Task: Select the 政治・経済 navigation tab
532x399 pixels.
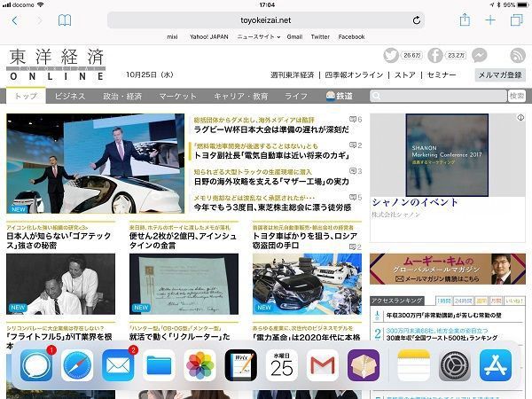Action: 122,96
